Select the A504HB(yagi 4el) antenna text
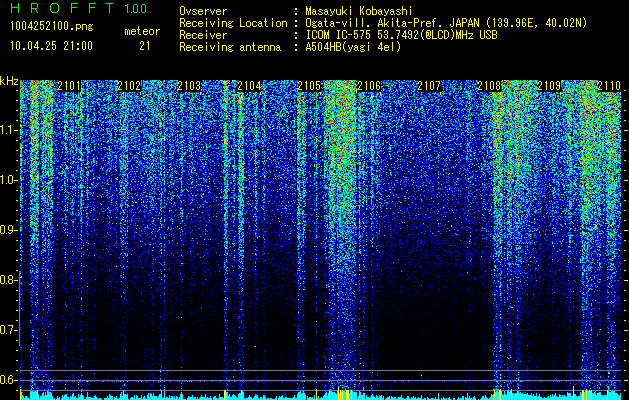This screenshot has width=629, height=400. [x=353, y=47]
